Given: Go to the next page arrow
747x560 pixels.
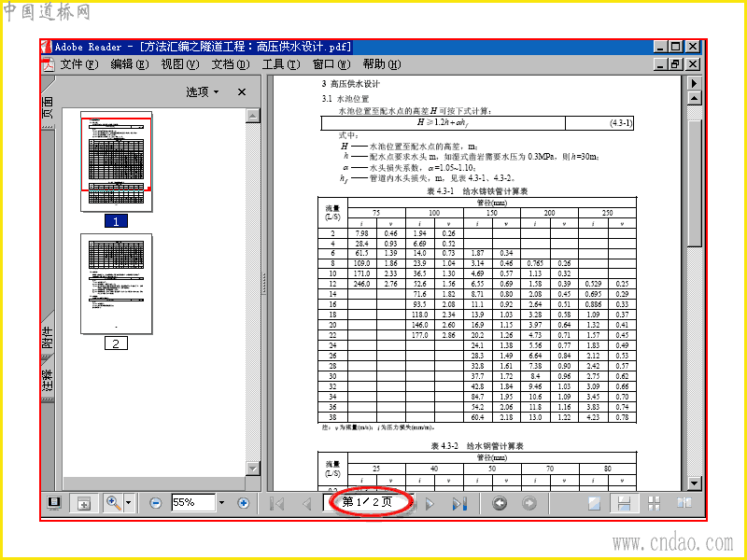Looking at the screenshot, I should (x=430, y=503).
